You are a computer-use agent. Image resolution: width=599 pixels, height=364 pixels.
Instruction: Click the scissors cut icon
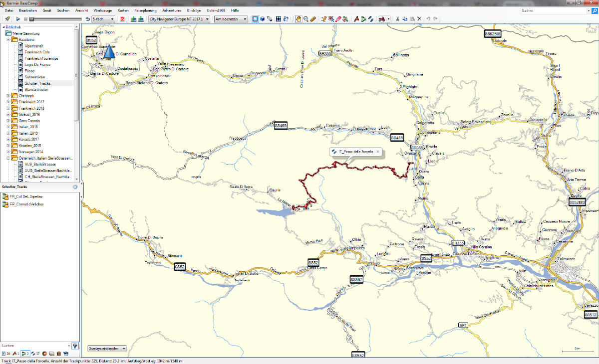tap(397, 19)
